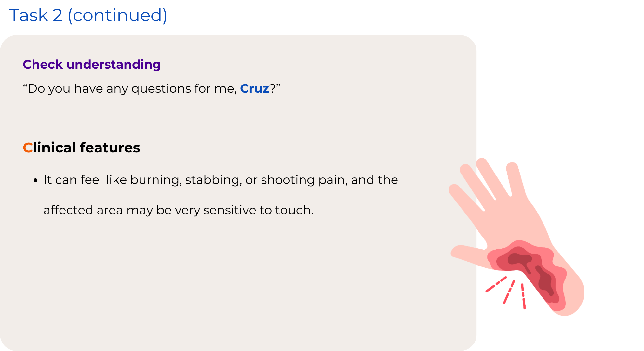Click empty space in the beige panel bottom
The image size is (644, 351).
(x=228, y=309)
